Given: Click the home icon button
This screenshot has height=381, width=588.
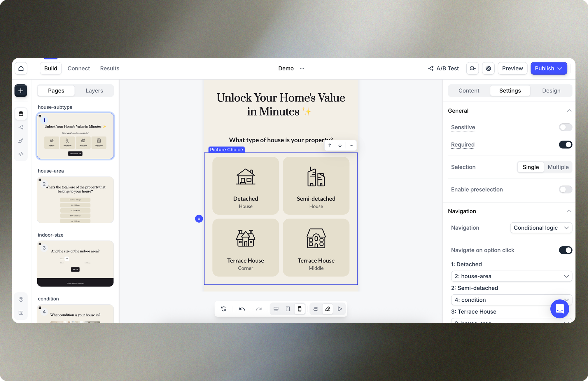Looking at the screenshot, I should [x=21, y=68].
